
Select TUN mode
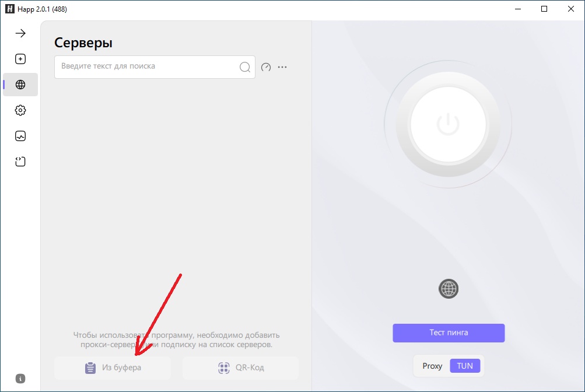(x=465, y=366)
